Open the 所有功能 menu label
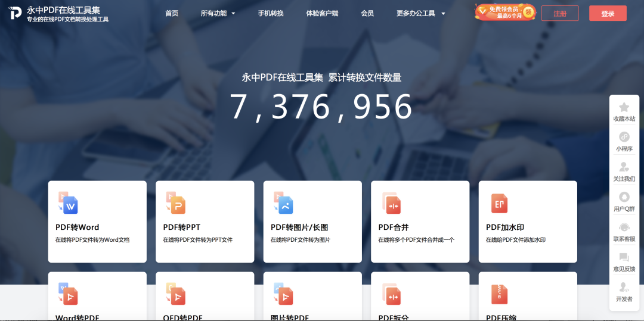Image resolution: width=644 pixels, height=321 pixels. (213, 14)
